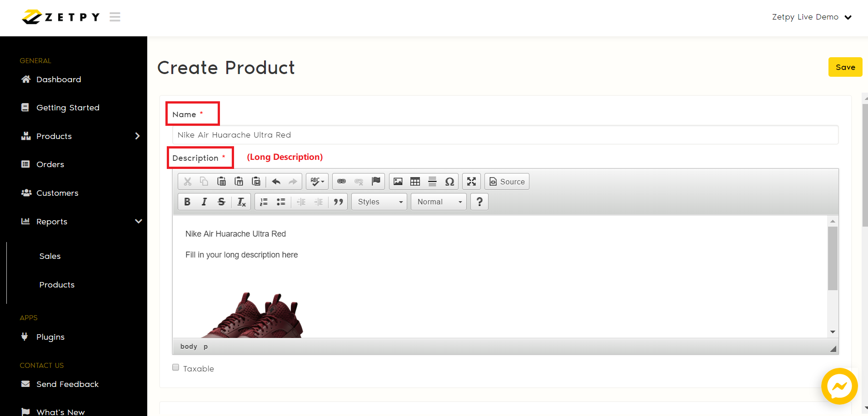Check the Taxable checkbox

176,367
